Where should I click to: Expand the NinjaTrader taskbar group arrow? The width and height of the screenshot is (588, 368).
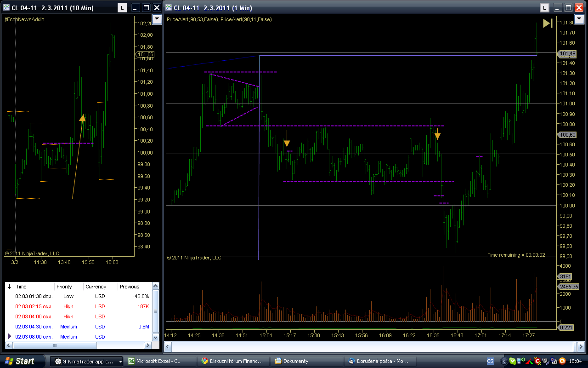point(120,362)
